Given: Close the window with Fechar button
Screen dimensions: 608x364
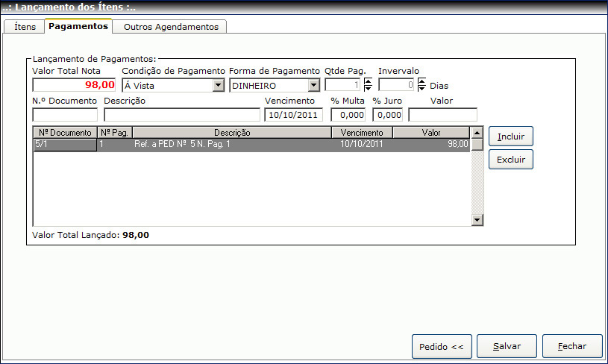Looking at the screenshot, I should 572,346.
